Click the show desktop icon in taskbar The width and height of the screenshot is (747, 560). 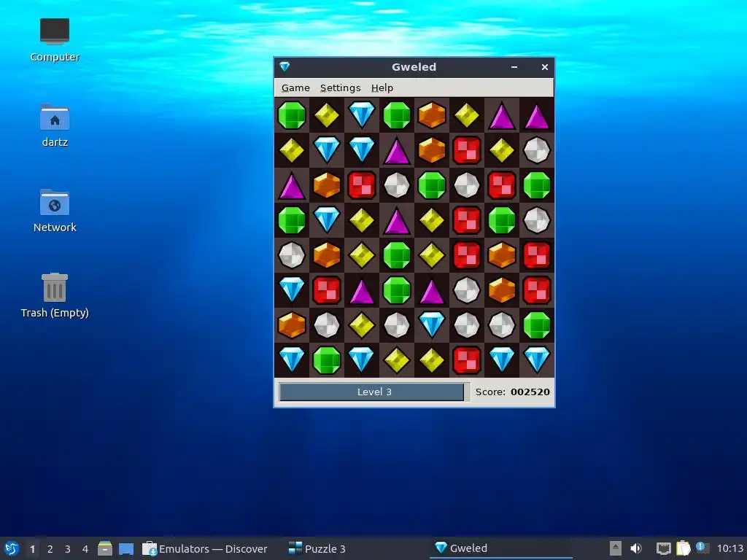pyautogui.click(x=126, y=549)
